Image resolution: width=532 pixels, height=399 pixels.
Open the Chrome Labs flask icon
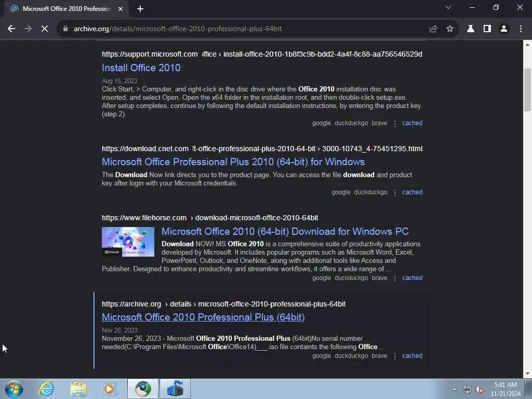tap(471, 29)
